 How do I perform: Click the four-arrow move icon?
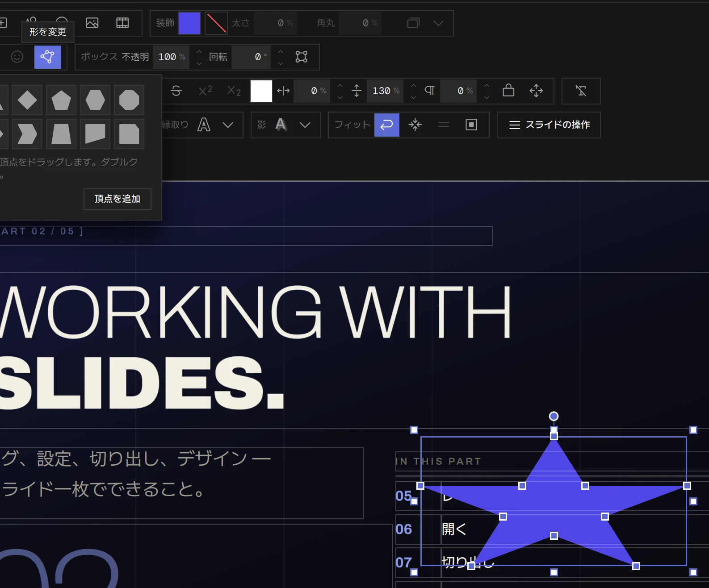(536, 91)
